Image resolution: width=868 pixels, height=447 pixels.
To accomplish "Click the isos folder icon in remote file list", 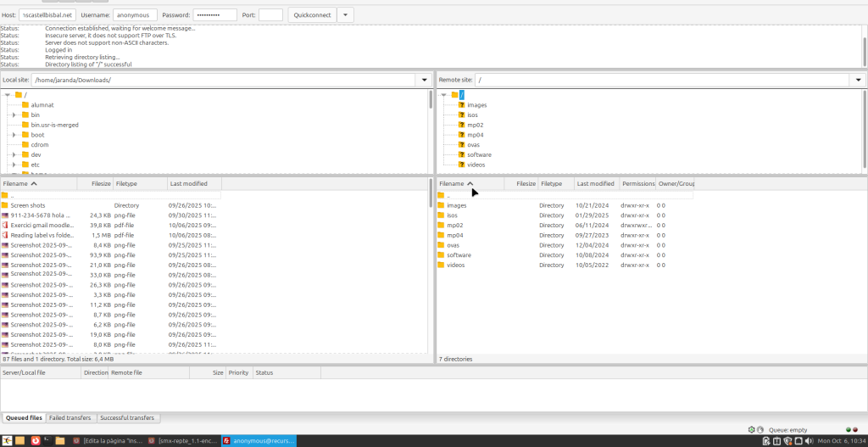I will pyautogui.click(x=441, y=215).
